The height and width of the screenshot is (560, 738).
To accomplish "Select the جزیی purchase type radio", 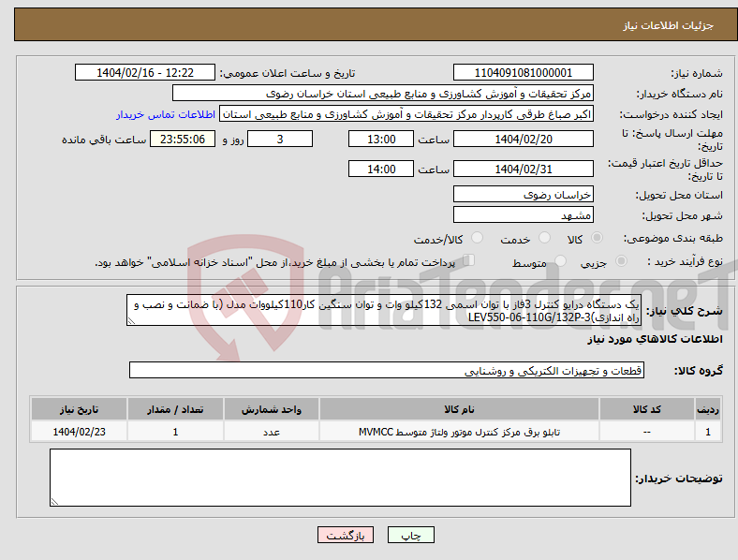I will (x=621, y=260).
